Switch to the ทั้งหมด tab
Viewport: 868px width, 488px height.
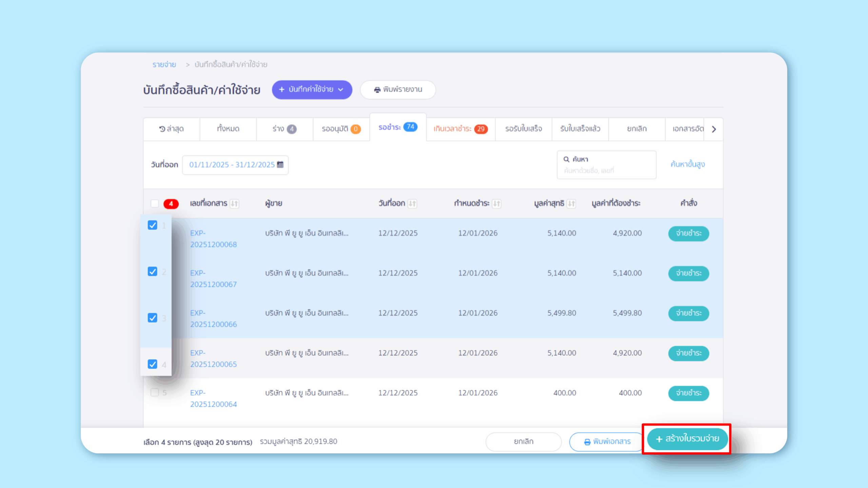coord(228,129)
